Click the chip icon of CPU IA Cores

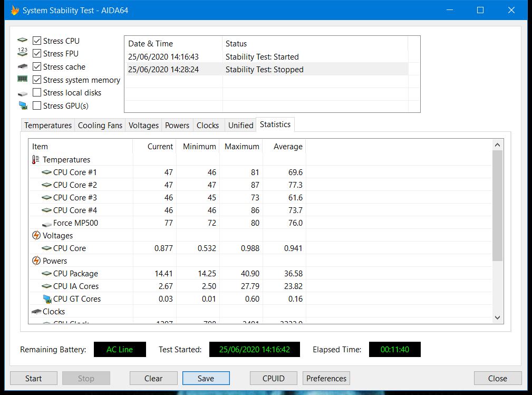[46, 286]
